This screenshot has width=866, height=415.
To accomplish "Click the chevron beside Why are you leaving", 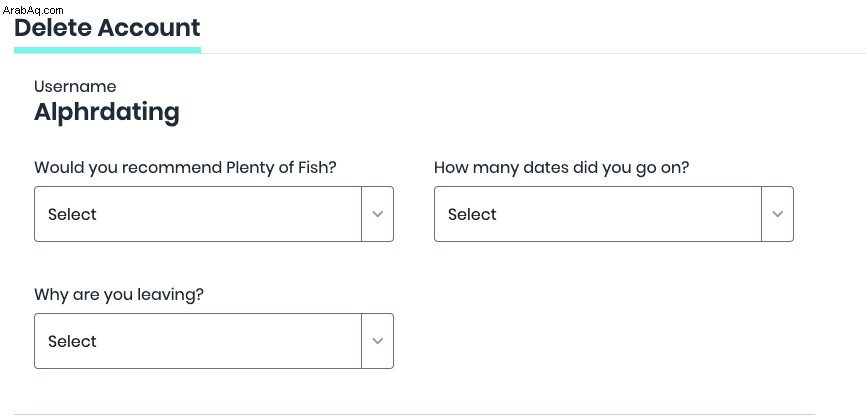I will pyautogui.click(x=378, y=341).
